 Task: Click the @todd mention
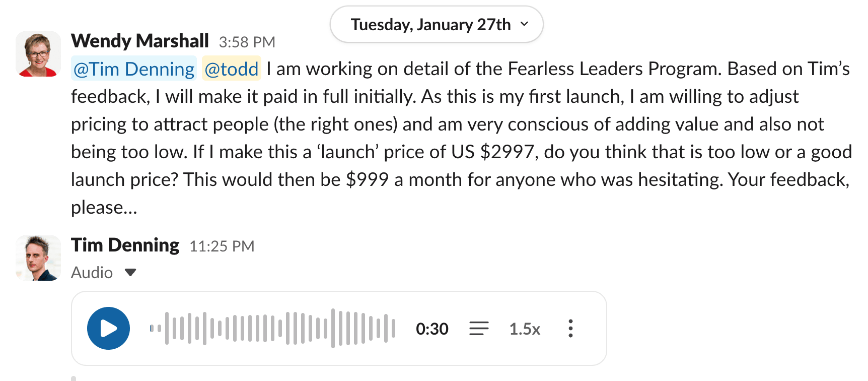click(x=232, y=69)
